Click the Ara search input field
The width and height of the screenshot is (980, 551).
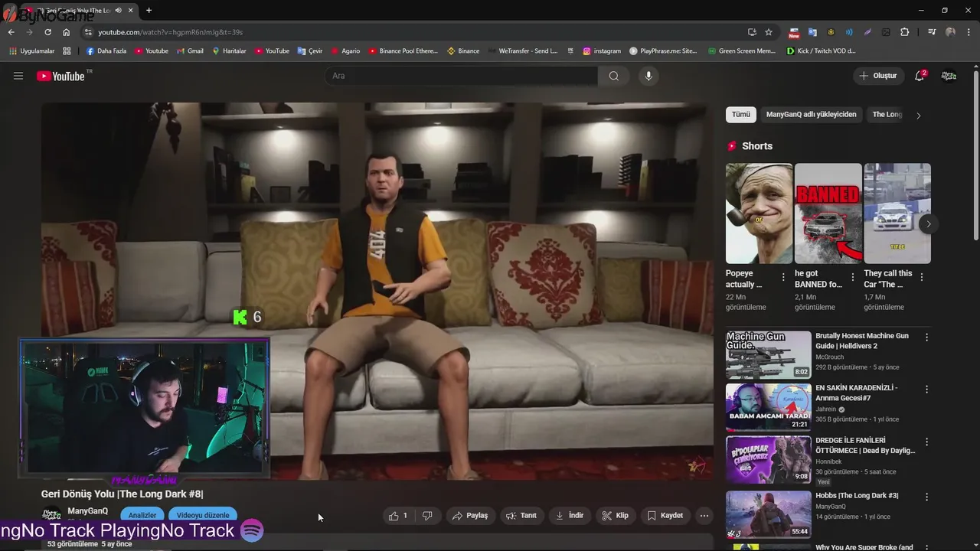(461, 76)
